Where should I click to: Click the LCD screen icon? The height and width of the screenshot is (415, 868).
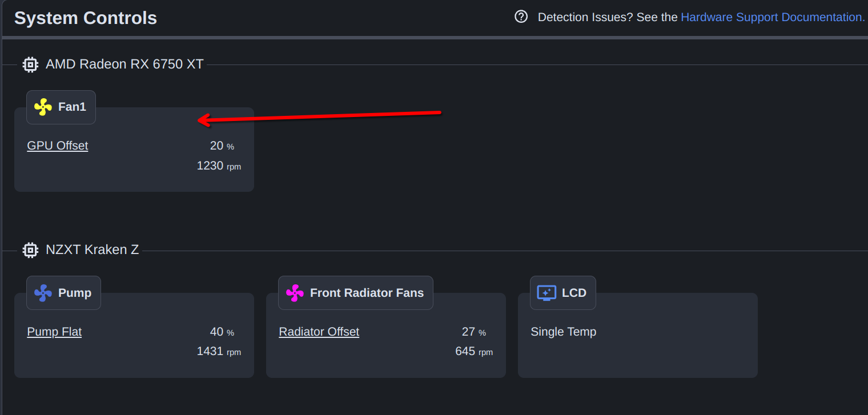(546, 293)
